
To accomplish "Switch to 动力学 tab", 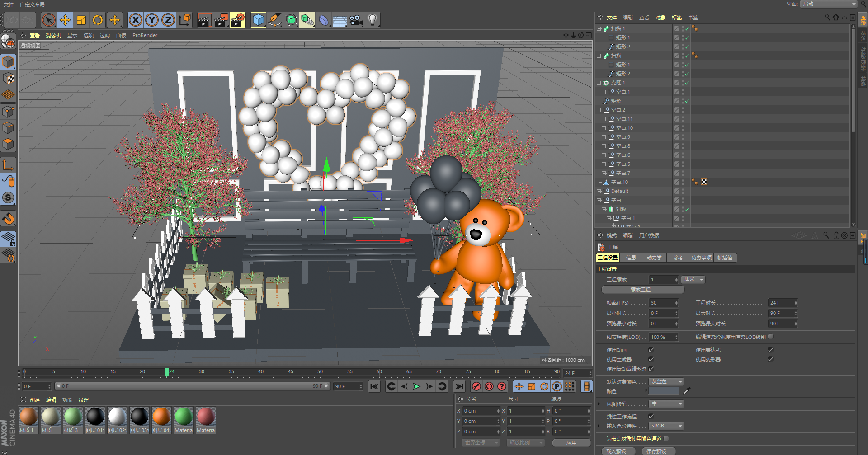I will (654, 258).
